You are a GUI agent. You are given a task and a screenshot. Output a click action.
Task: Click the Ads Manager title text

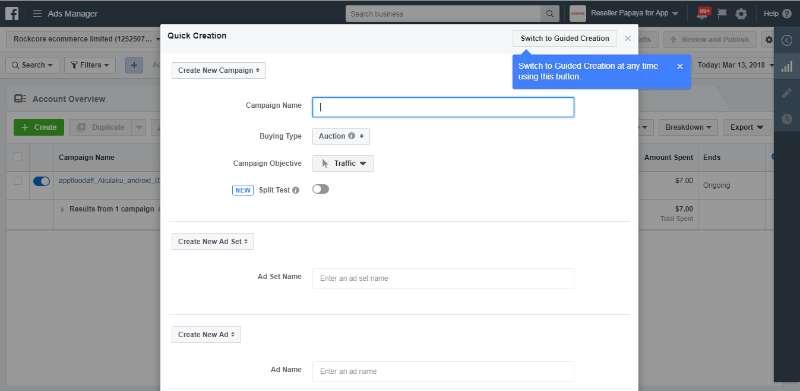point(72,14)
